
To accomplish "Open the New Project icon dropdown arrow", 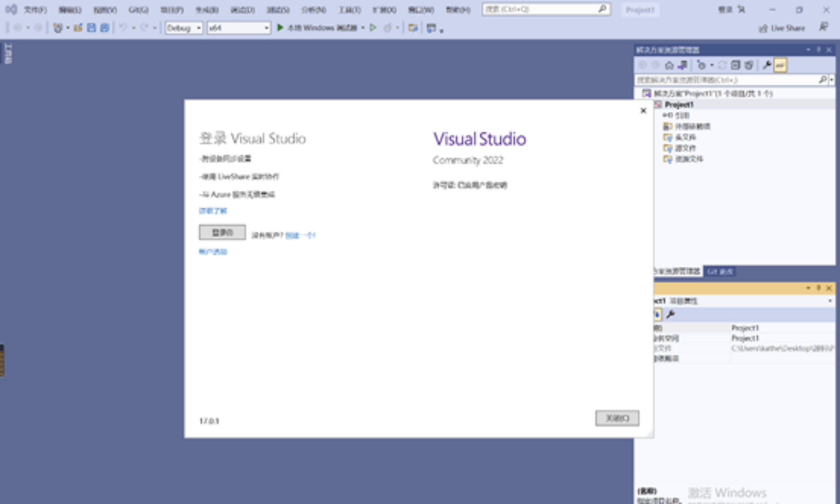I will tap(68, 28).
